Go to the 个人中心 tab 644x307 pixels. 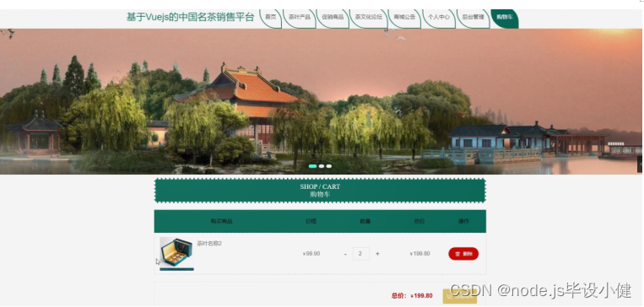(x=439, y=17)
